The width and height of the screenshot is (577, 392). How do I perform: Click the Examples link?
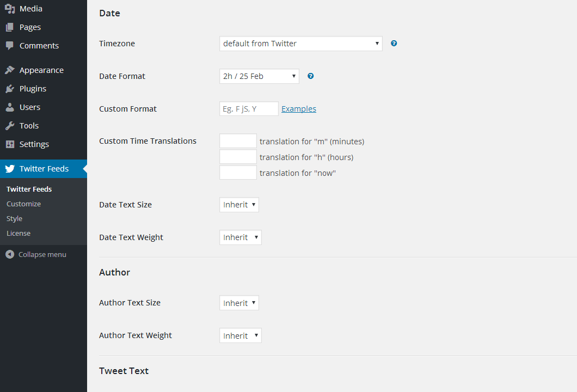pos(299,109)
